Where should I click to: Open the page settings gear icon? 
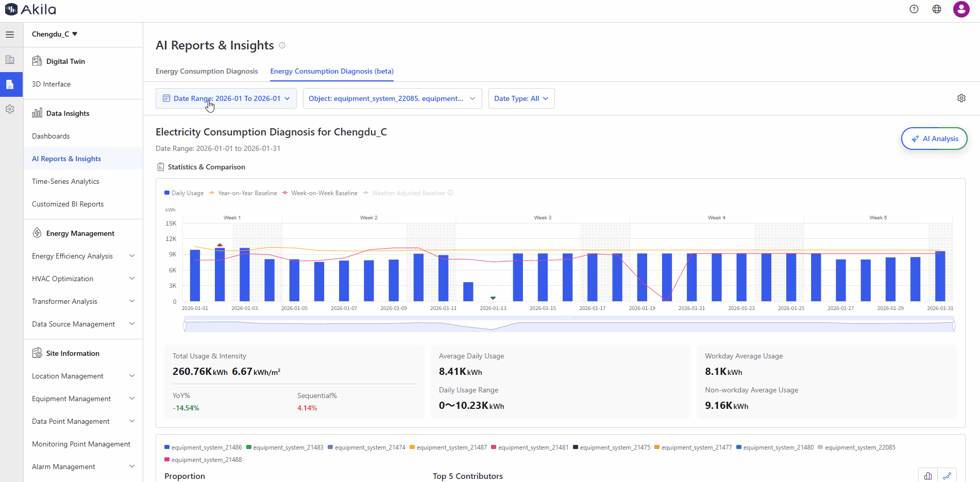point(961,98)
